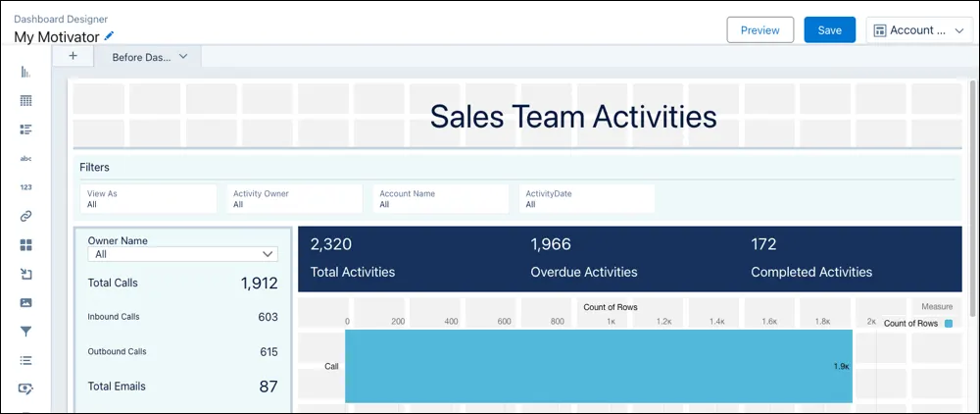980x414 pixels.
Task: Select the Completed Activities 172 metric
Action: (811, 258)
